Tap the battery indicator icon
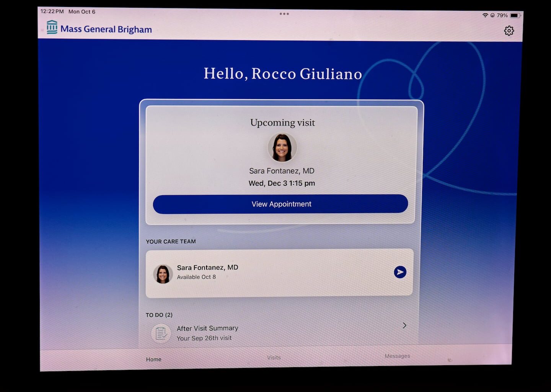Screen dimensions: 551x392 tap(515, 15)
